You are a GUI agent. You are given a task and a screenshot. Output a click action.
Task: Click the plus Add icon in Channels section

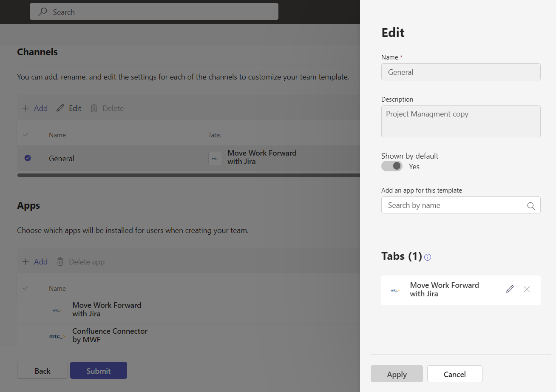pyautogui.click(x=26, y=108)
